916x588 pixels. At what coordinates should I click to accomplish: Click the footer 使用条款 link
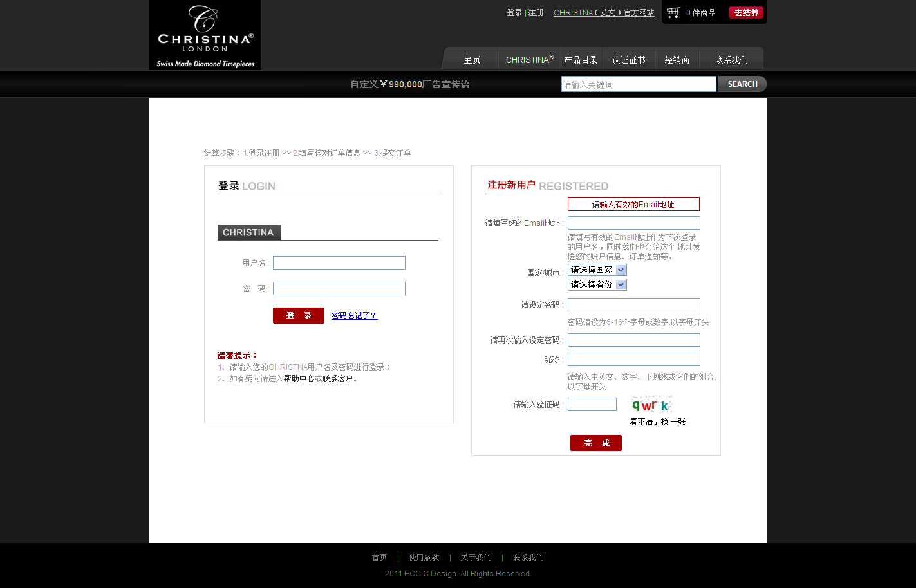(424, 558)
